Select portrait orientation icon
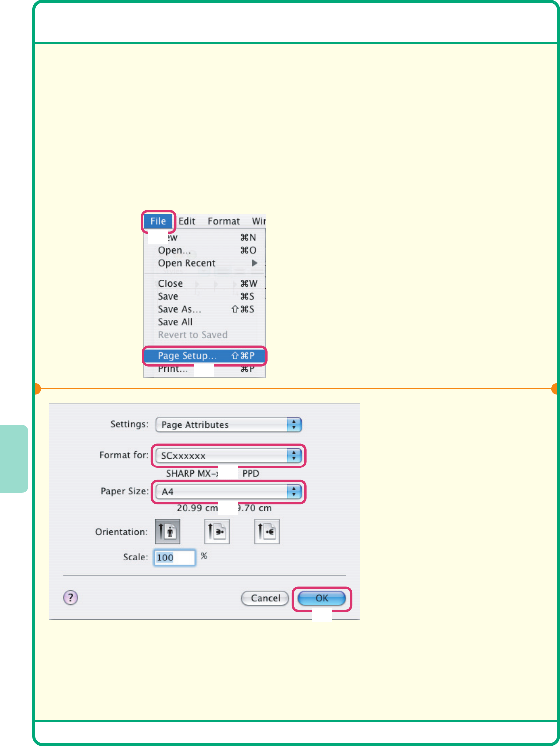560x746 pixels. [x=168, y=532]
